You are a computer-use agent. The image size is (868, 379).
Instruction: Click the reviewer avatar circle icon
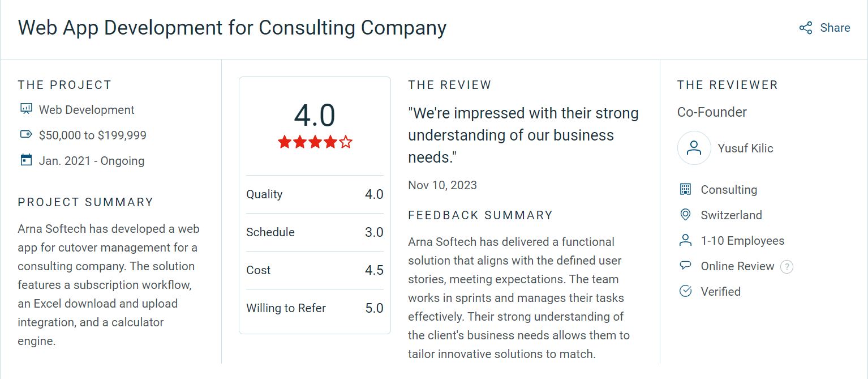694,148
